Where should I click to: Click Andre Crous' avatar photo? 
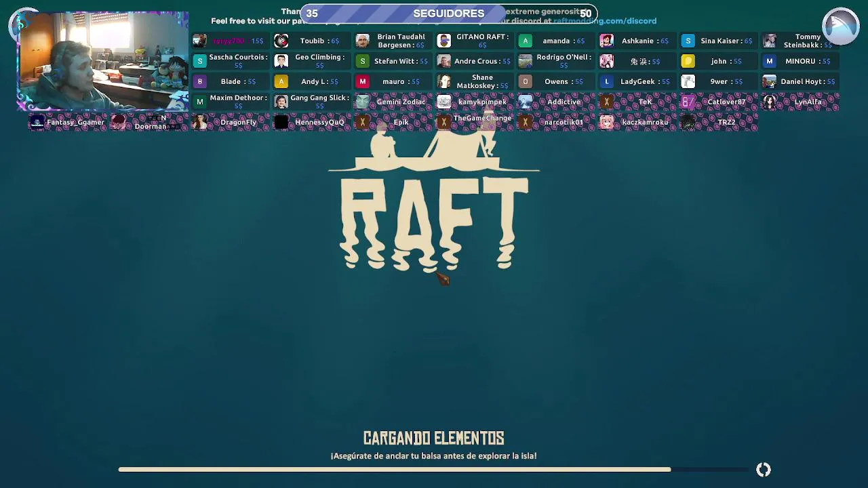(x=444, y=61)
